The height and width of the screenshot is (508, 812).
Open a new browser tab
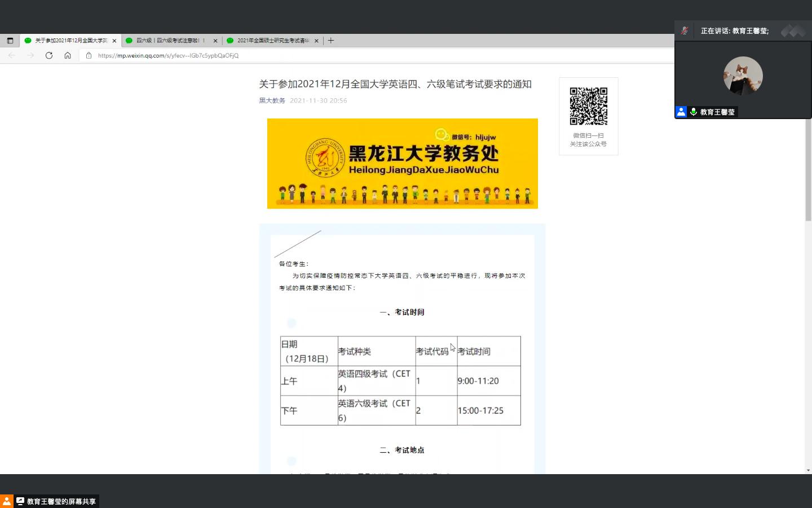pos(331,41)
